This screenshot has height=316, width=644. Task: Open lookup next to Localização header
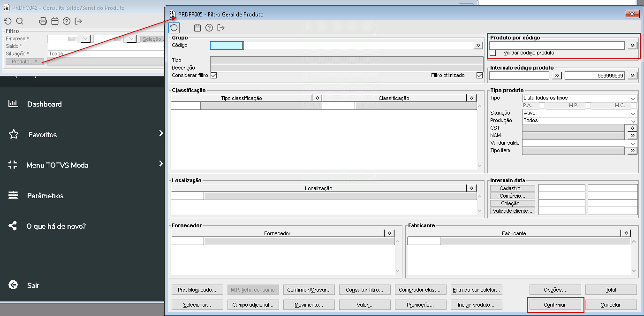click(472, 188)
